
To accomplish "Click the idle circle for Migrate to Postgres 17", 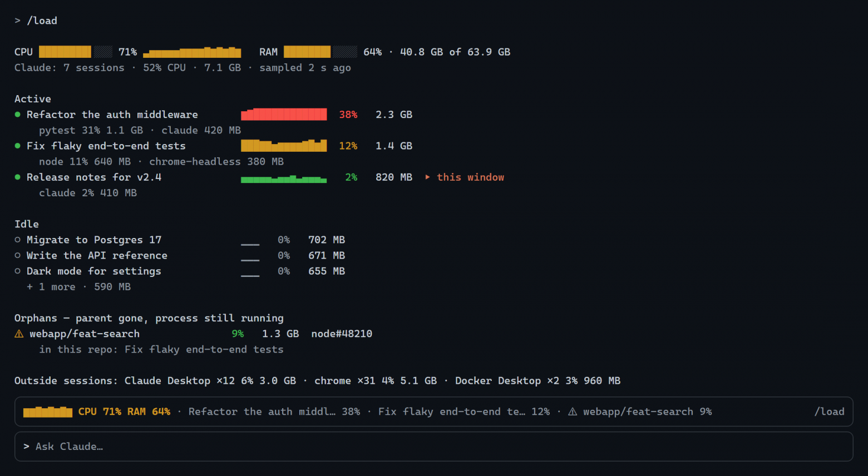I will tap(17, 240).
